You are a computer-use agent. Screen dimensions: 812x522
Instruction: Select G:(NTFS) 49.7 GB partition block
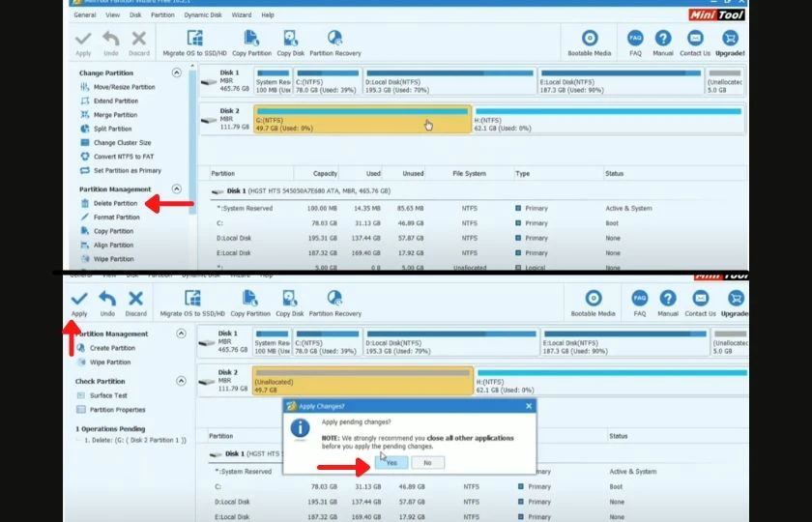pyautogui.click(x=362, y=120)
